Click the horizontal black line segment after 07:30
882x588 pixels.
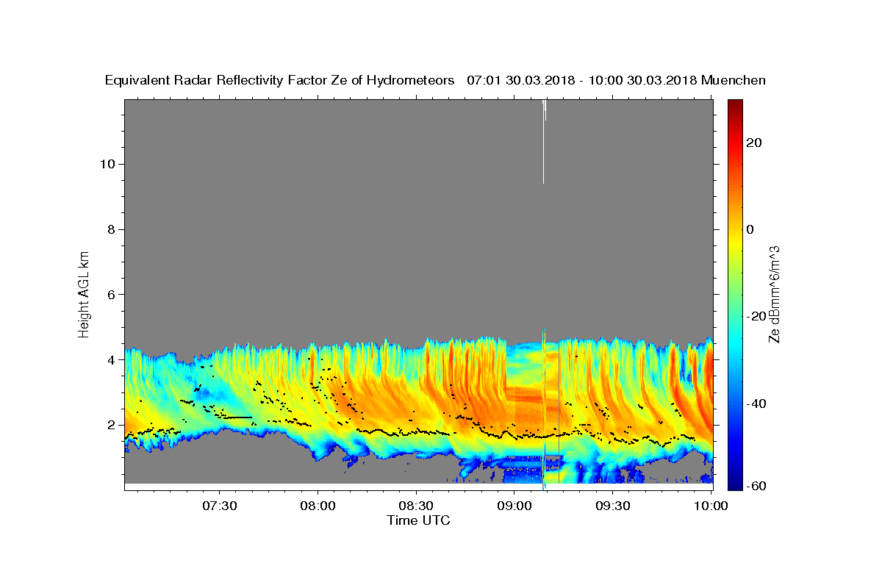(237, 417)
